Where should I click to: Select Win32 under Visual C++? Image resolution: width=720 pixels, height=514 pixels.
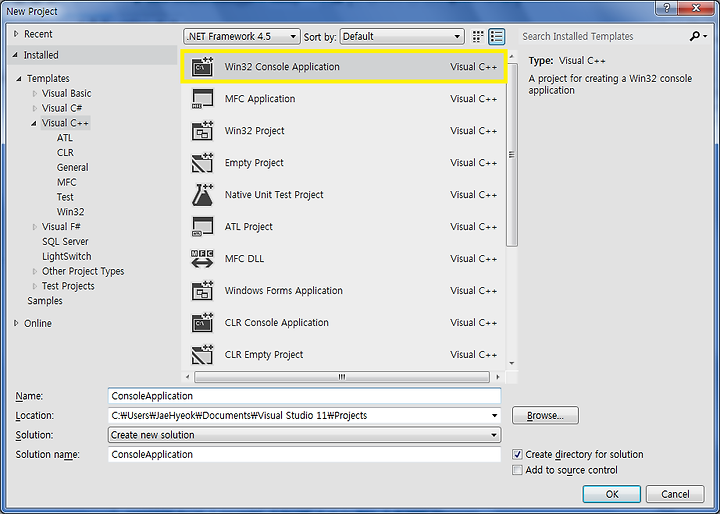[x=70, y=212]
